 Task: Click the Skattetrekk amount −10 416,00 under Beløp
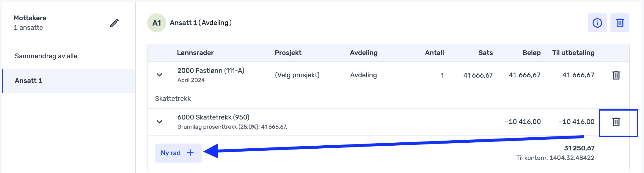tap(522, 122)
